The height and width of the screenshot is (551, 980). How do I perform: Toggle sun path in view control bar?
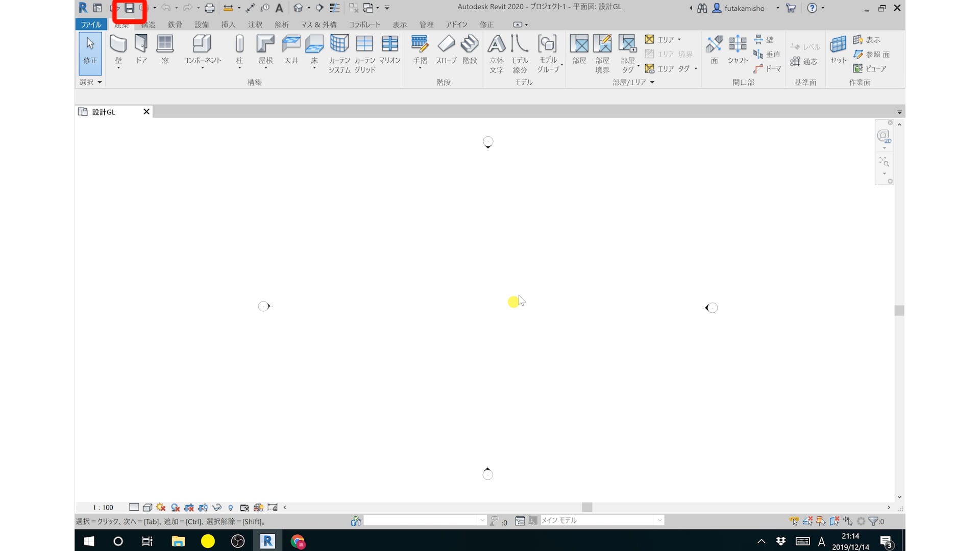(x=161, y=507)
